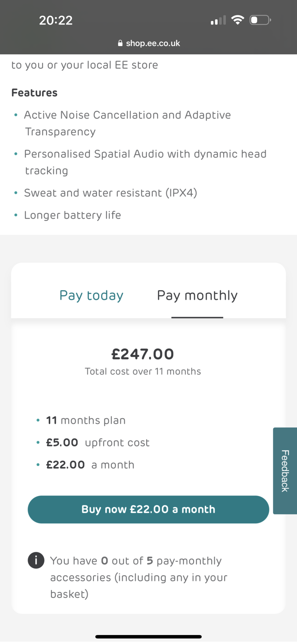Tap the Personalised Spatial Audio feature text

[x=145, y=154]
